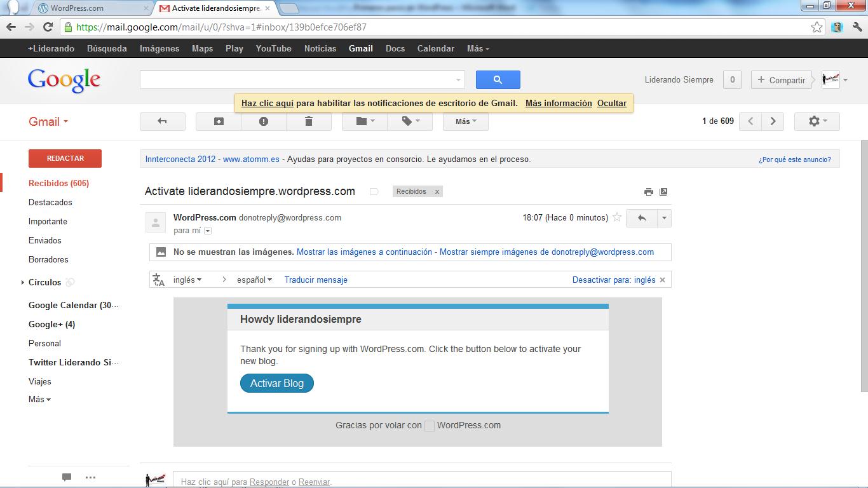
Task: Open YouTube in Google bar
Action: click(x=274, y=48)
